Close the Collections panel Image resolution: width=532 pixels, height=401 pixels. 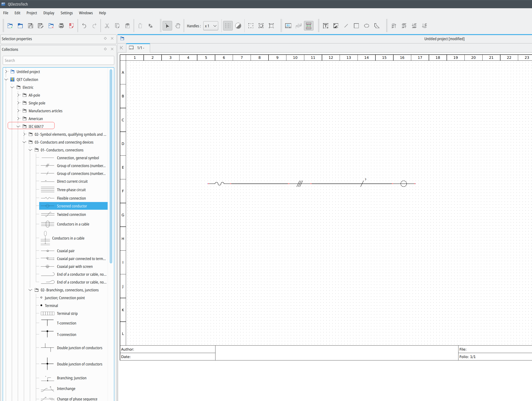(x=112, y=49)
